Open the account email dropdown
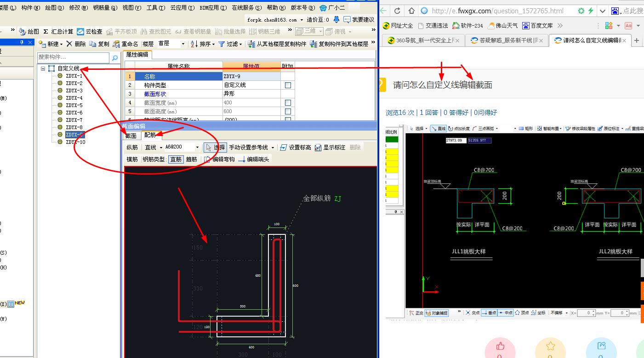This screenshot has width=644, height=358. pyautogui.click(x=302, y=20)
